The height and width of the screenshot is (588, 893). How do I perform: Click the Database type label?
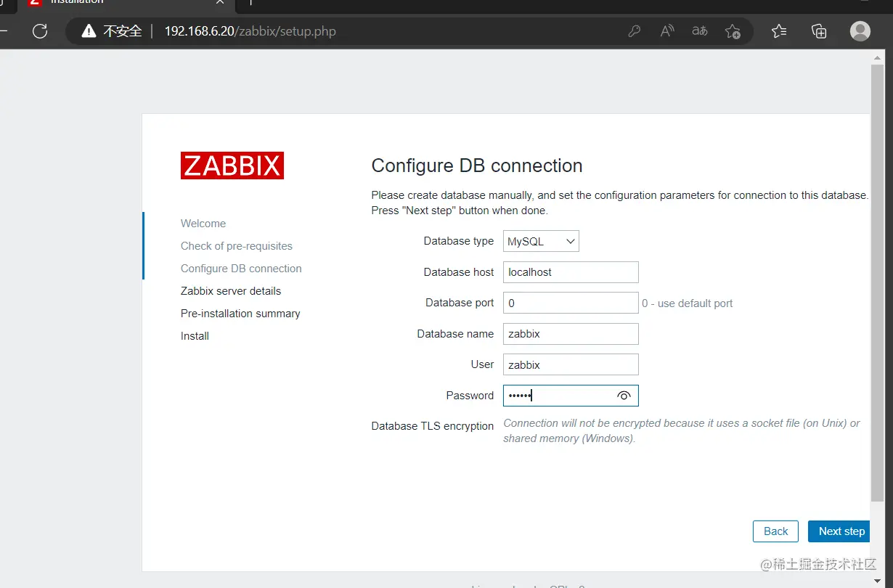[x=459, y=241]
